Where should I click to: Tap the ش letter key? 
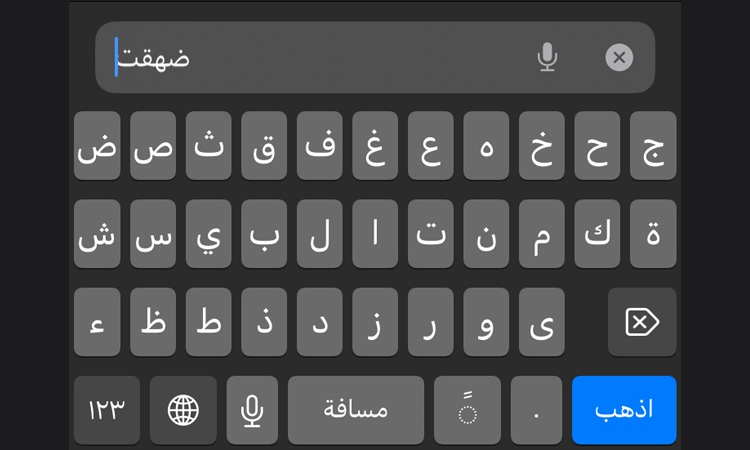pos(97,234)
